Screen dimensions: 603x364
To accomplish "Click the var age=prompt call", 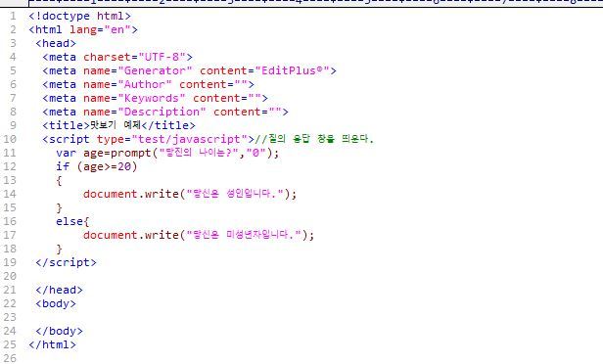I will pyautogui.click(x=167, y=153).
